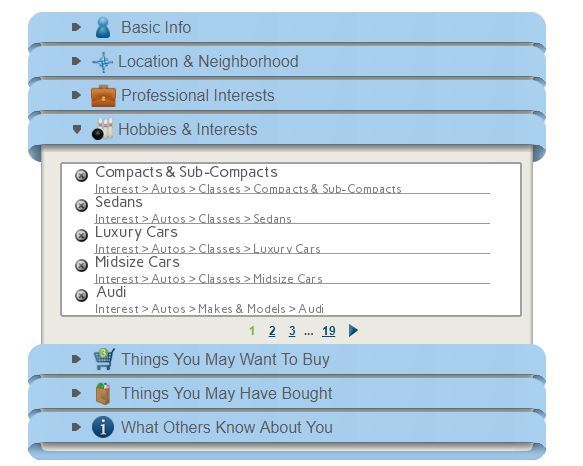Image resolution: width=583 pixels, height=466 pixels.
Task: Click the Basic Info person icon
Action: 103,27
